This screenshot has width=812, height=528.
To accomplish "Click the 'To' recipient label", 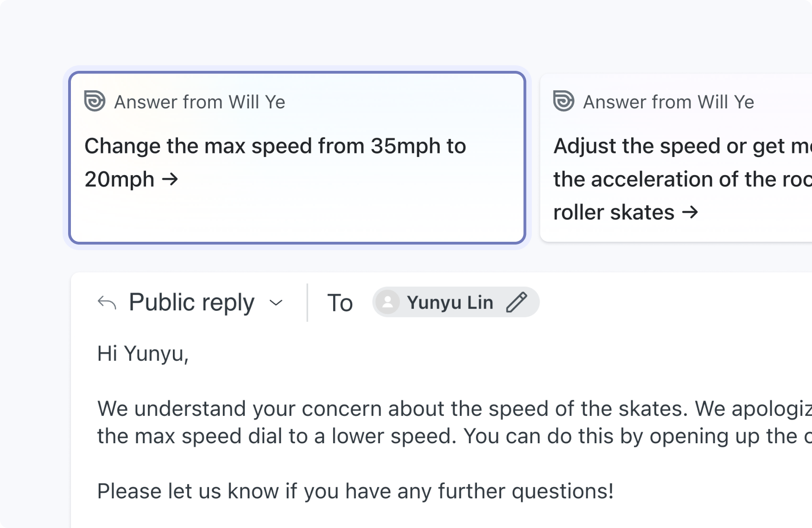I will 340,303.
